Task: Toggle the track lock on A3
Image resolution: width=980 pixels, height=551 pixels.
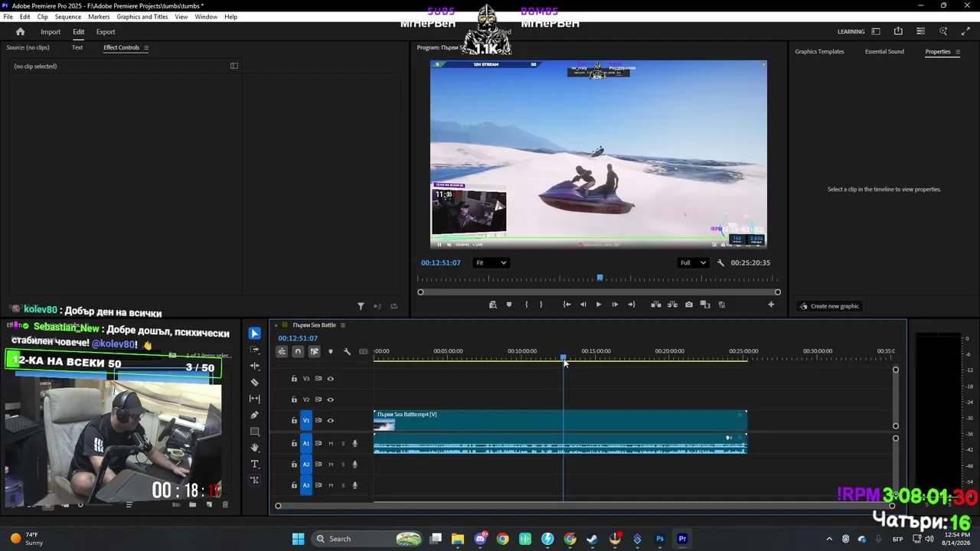Action: click(x=294, y=485)
